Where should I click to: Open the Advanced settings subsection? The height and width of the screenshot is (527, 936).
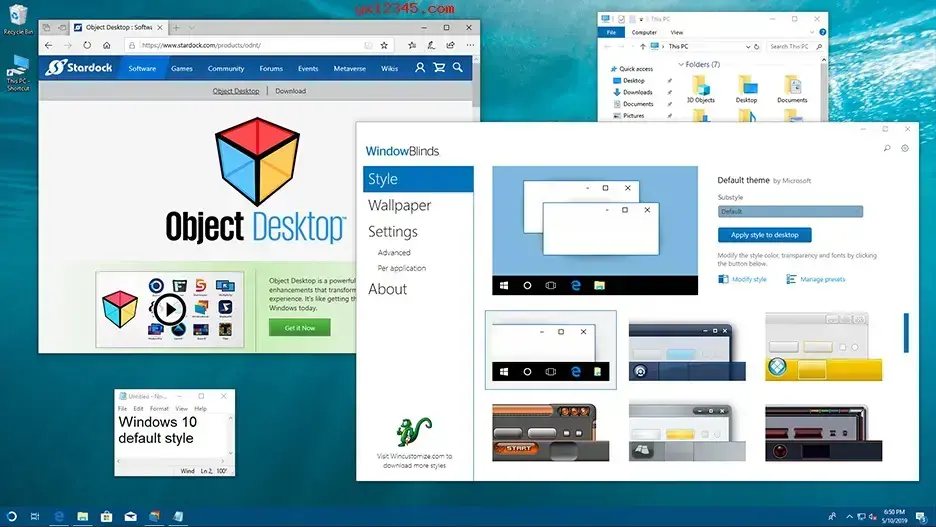pyautogui.click(x=394, y=252)
